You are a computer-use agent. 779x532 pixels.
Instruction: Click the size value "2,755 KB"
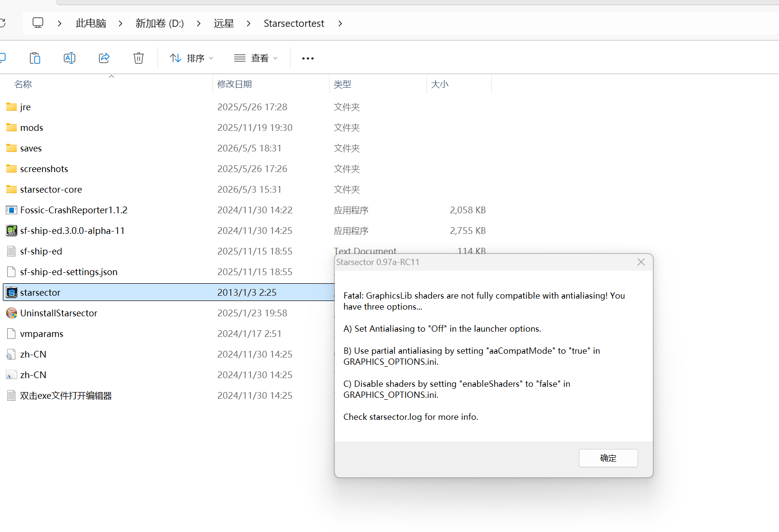click(x=468, y=231)
